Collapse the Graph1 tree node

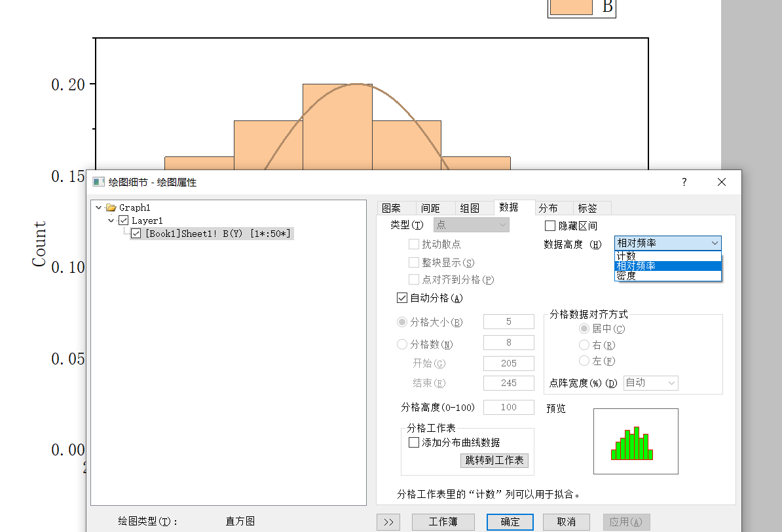(x=98, y=207)
